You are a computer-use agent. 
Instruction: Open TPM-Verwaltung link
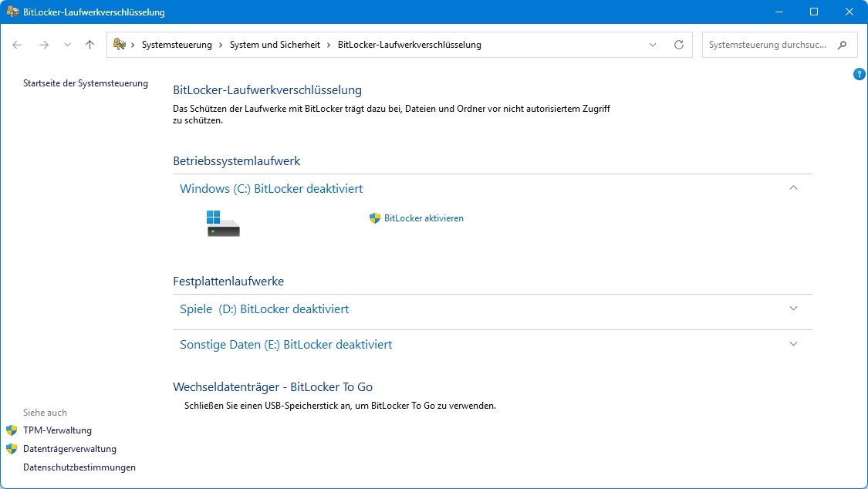point(57,430)
